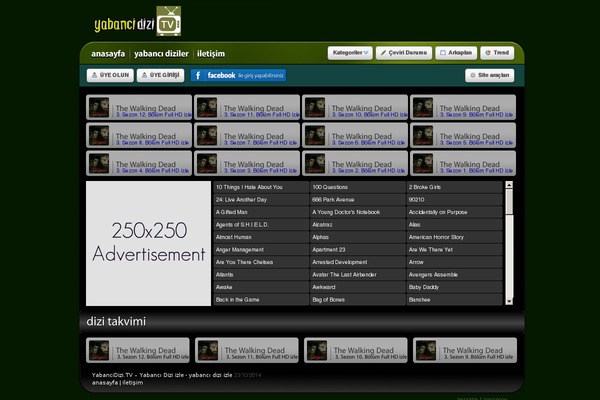Image resolution: width=600 pixels, height=400 pixels.
Task: Click the ÜYE OLUN button
Action: click(110, 75)
